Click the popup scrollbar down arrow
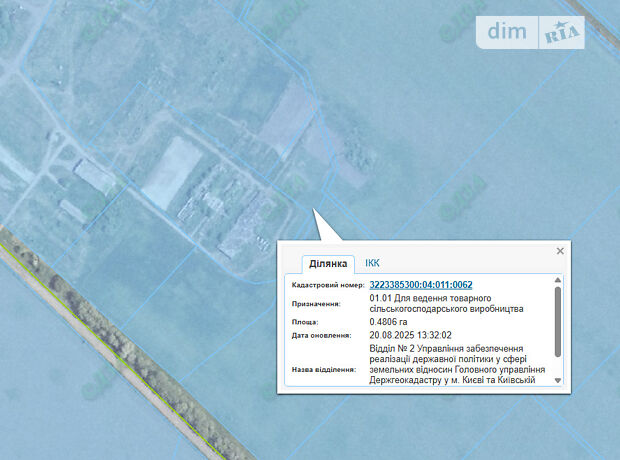The image size is (620, 460). click(x=558, y=382)
